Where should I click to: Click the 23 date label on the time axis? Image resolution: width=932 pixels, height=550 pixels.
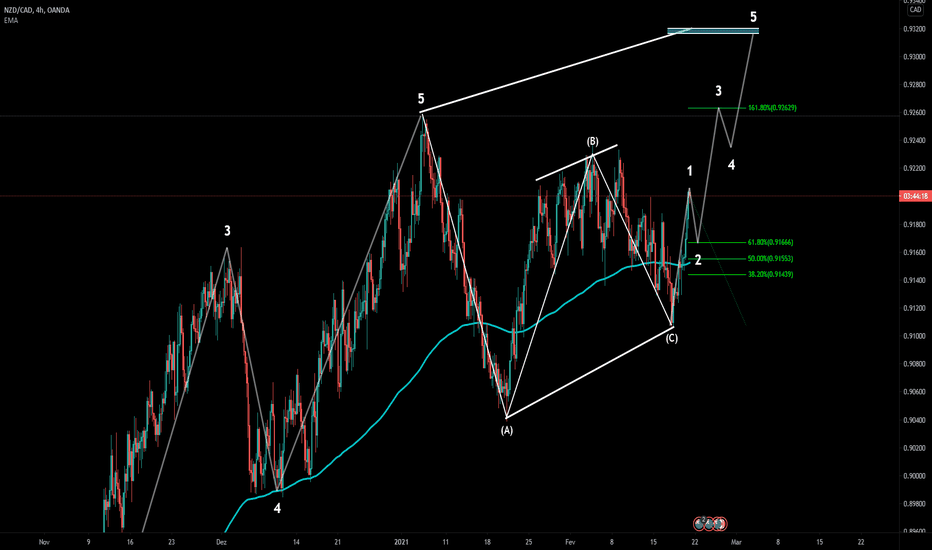(171, 542)
